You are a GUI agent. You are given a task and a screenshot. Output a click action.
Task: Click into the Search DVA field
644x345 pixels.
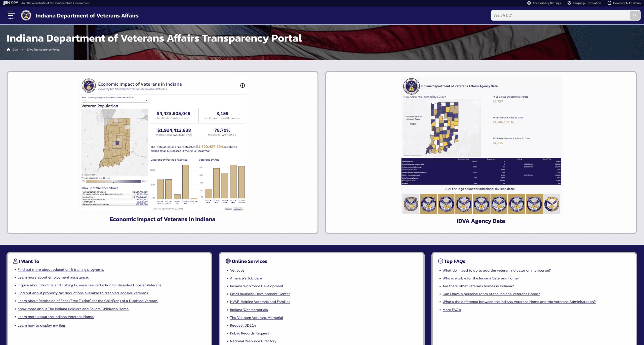point(560,15)
